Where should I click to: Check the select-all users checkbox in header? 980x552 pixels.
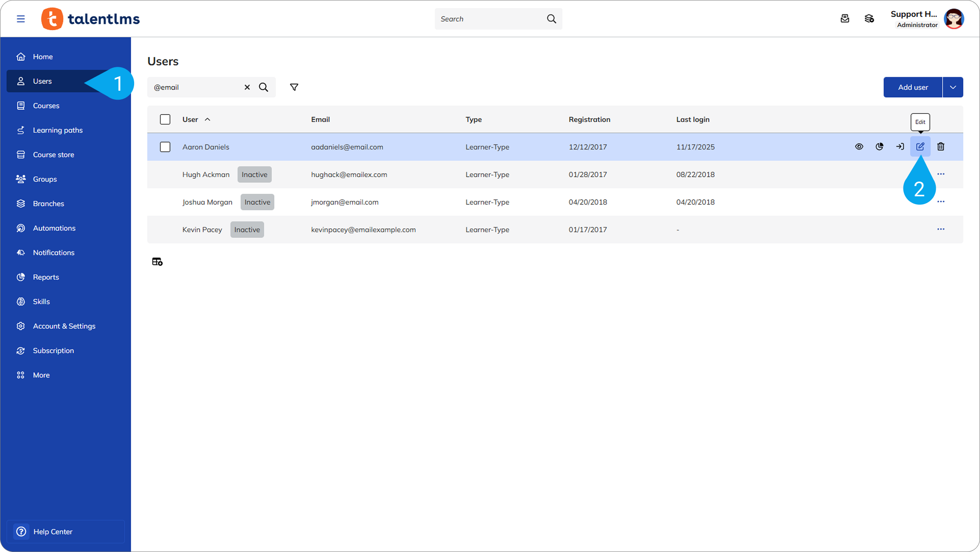click(165, 119)
